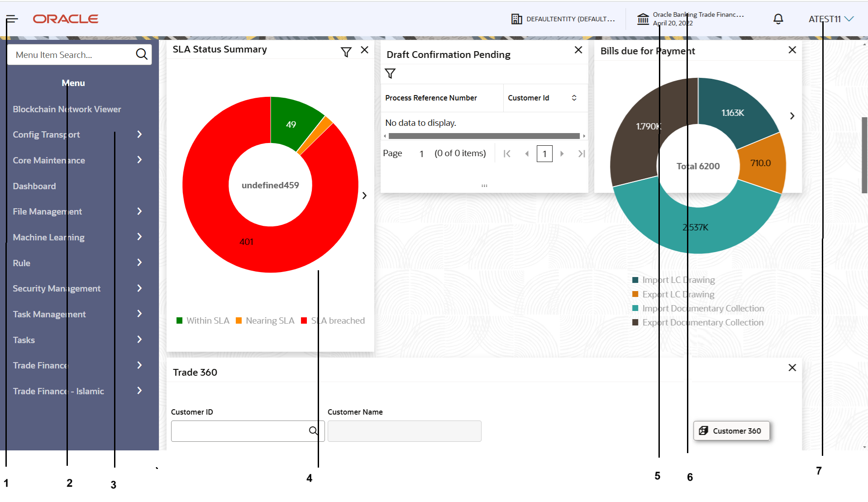Sort by the Customer Id column

(x=574, y=98)
